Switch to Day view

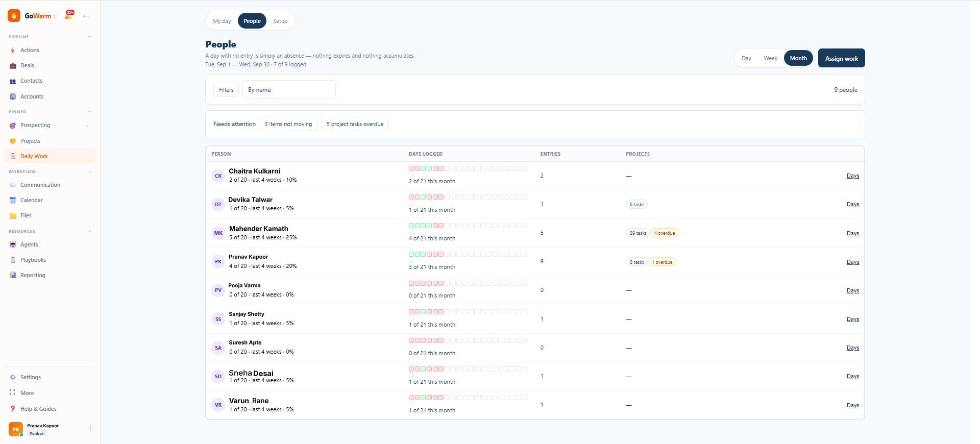point(746,58)
